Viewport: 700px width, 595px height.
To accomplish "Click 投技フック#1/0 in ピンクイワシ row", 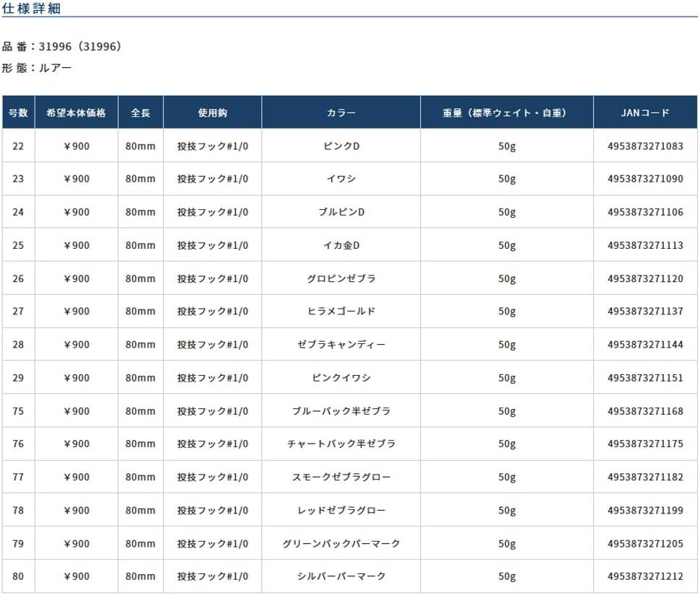I will pos(212,378).
